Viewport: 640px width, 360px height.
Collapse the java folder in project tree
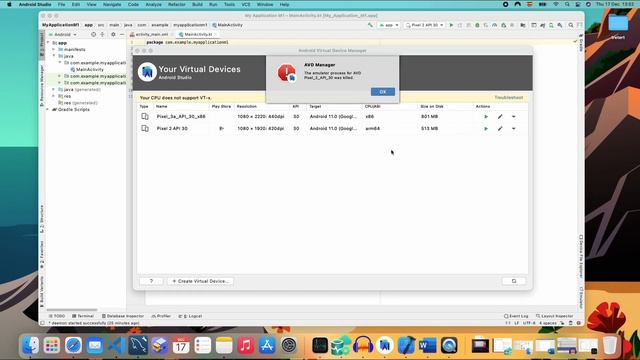pyautogui.click(x=53, y=56)
